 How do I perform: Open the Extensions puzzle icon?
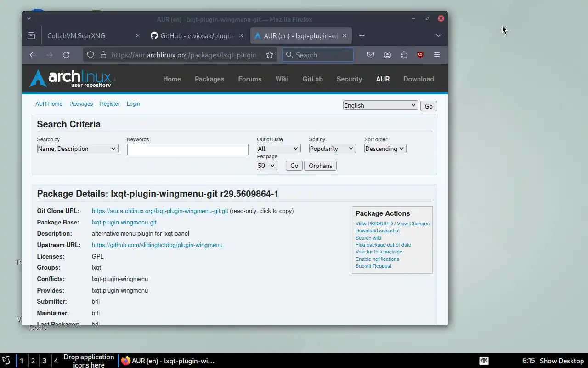pos(404,55)
